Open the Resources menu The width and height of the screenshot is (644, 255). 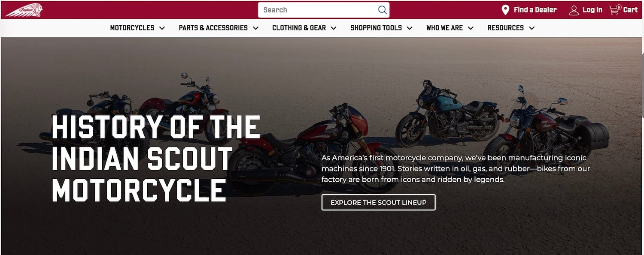511,28
